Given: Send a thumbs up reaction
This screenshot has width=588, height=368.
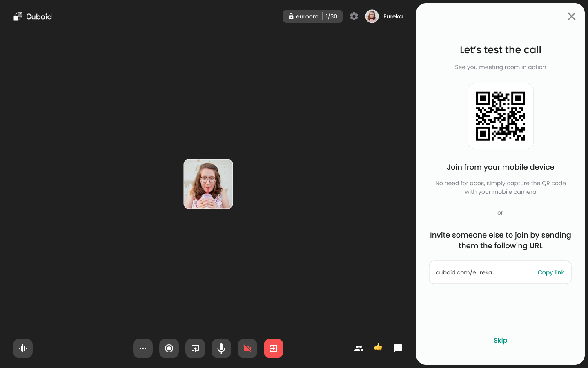Looking at the screenshot, I should click(378, 348).
